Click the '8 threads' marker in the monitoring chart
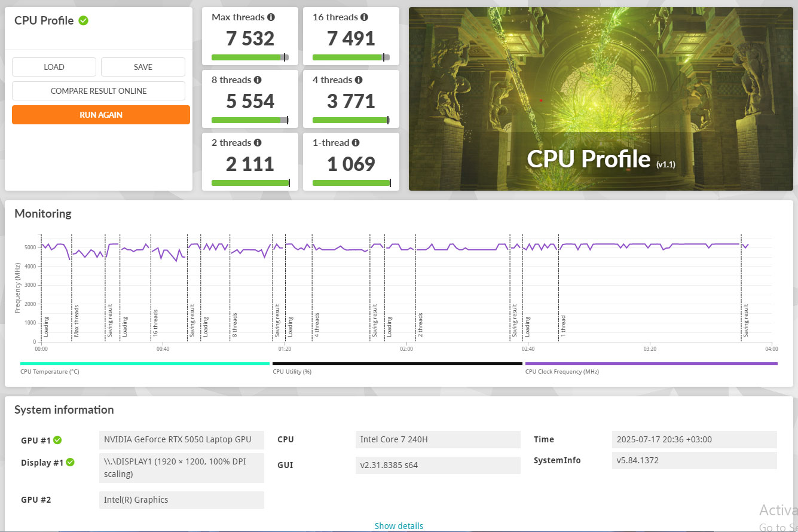The height and width of the screenshot is (532, 798). point(235,325)
